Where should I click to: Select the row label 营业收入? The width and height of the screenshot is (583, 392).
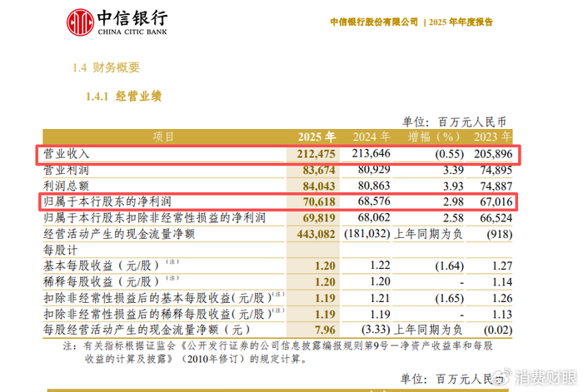tap(67, 154)
